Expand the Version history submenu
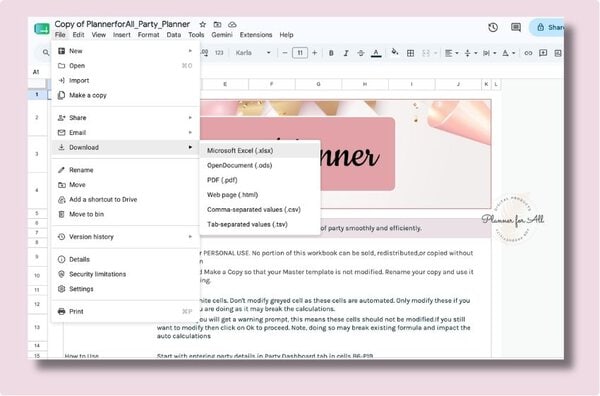The width and height of the screenshot is (600, 396). 125,237
